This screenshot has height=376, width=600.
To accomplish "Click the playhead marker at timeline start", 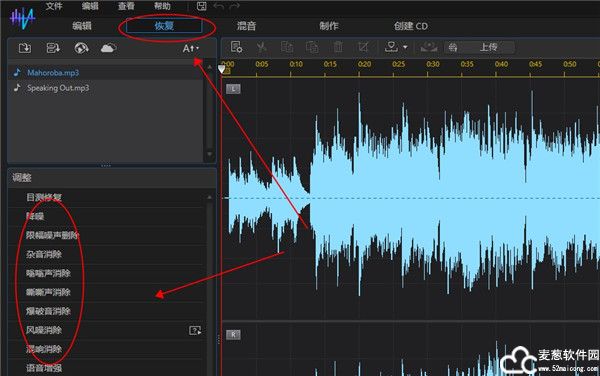I will [x=222, y=69].
